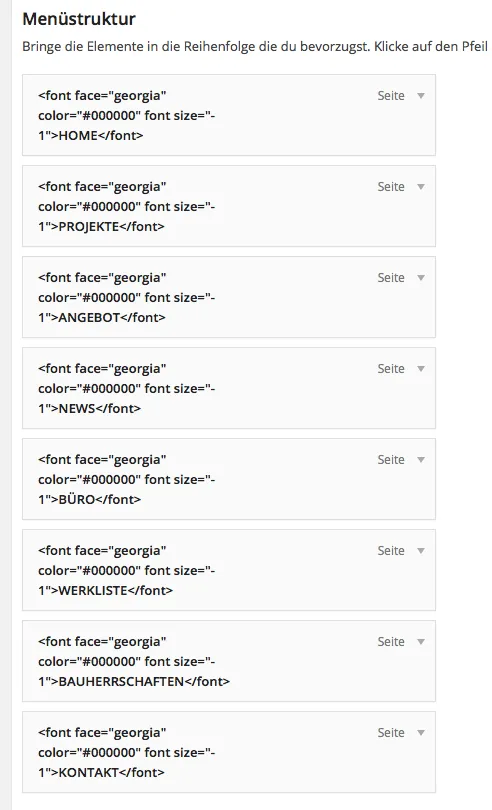
Task: Click the Menüstruktur heading
Action: [x=79, y=19]
